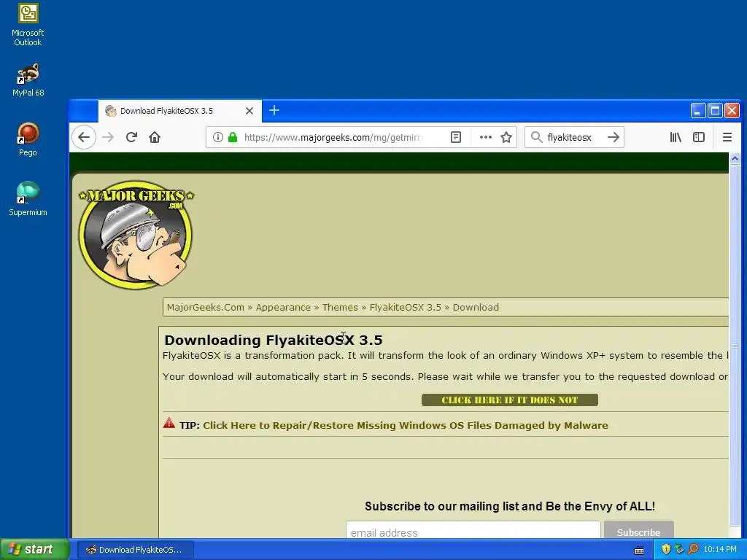Bookmark this page with star icon

506,138
